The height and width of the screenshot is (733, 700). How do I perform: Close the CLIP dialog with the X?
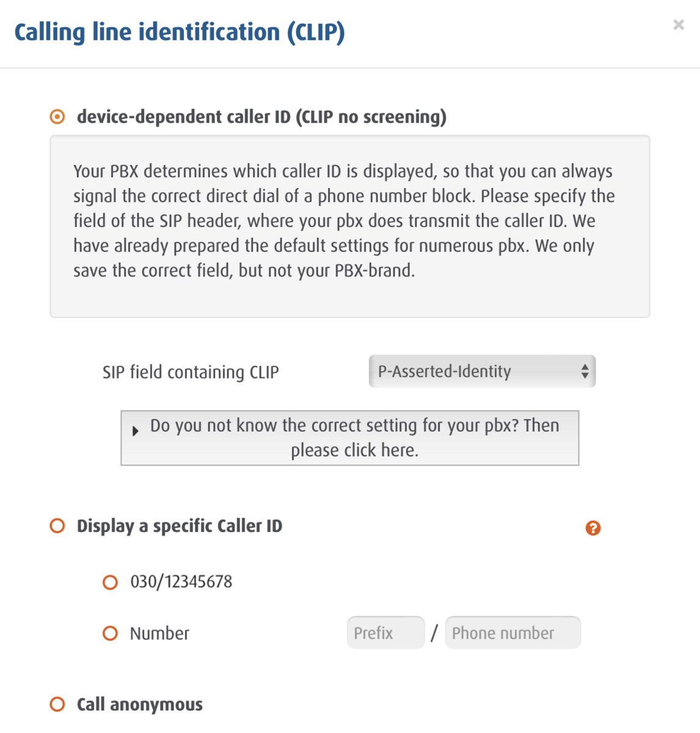[x=678, y=25]
